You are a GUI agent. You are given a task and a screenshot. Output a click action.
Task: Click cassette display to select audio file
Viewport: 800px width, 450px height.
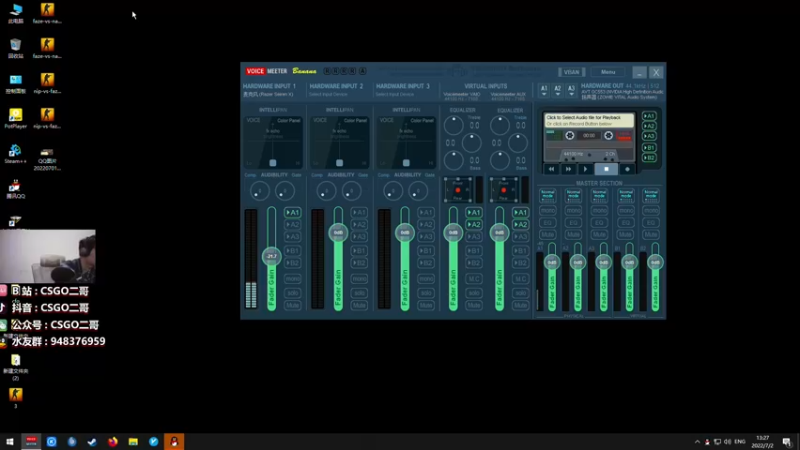tap(589, 120)
